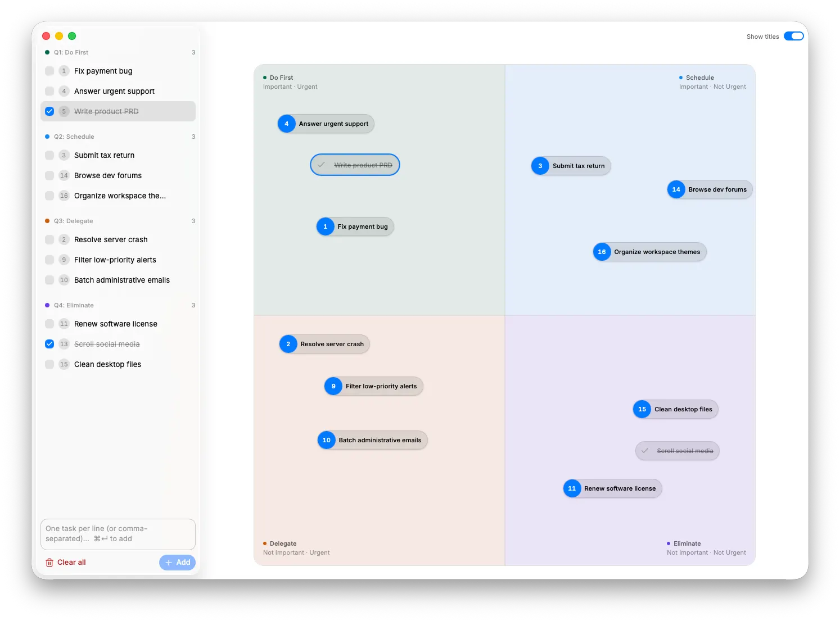The width and height of the screenshot is (840, 621).
Task: Check the Resolve server crash checkbox
Action: coord(49,239)
